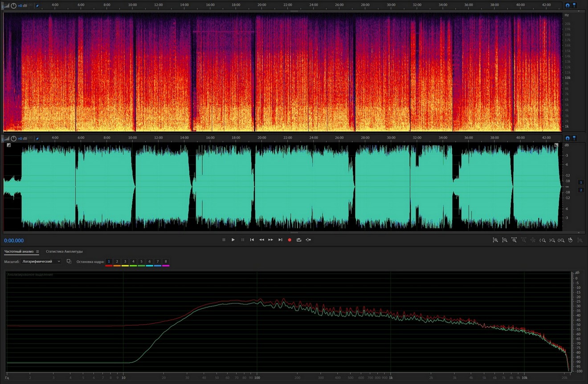Toggle hold frame button 3

pos(125,262)
